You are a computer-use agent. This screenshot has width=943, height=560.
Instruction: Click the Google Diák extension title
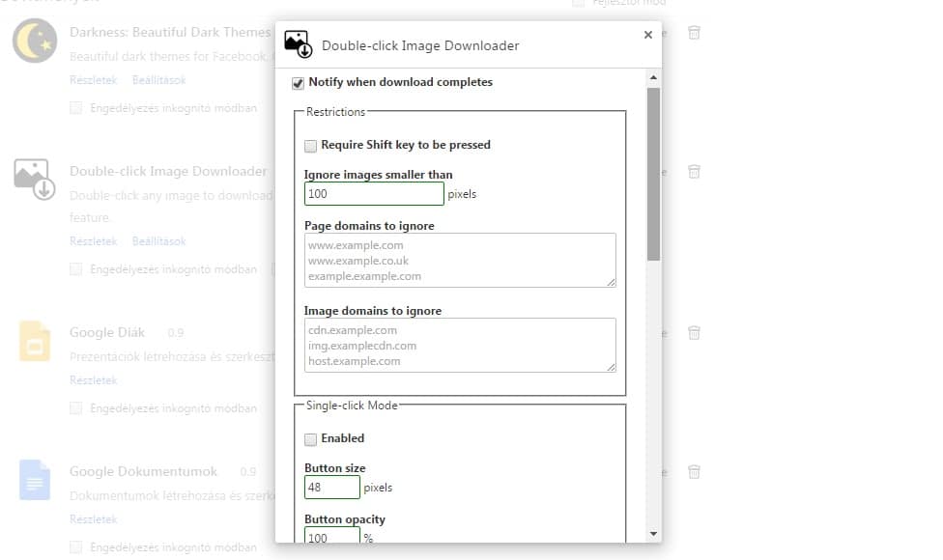tap(107, 332)
